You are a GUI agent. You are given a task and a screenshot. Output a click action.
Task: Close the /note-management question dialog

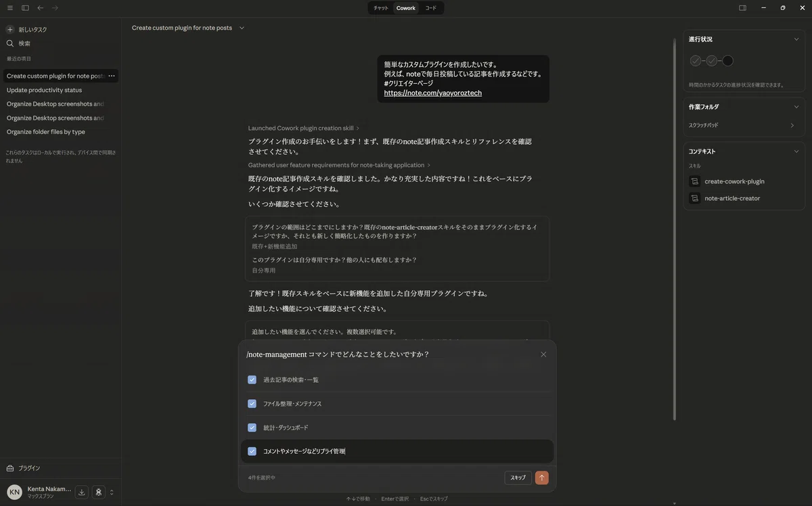pos(543,354)
